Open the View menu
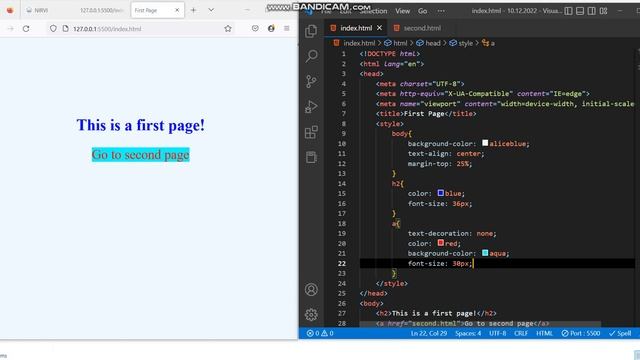 coord(402,11)
